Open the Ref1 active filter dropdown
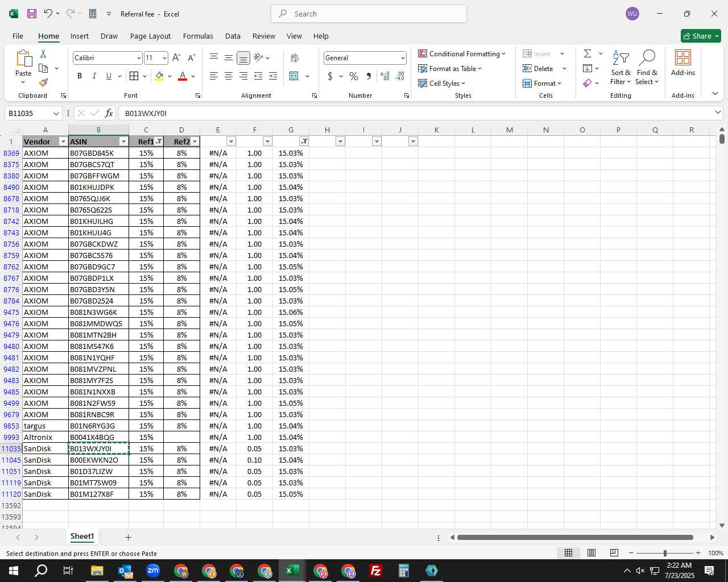Image resolution: width=728 pixels, height=582 pixels. [x=159, y=142]
